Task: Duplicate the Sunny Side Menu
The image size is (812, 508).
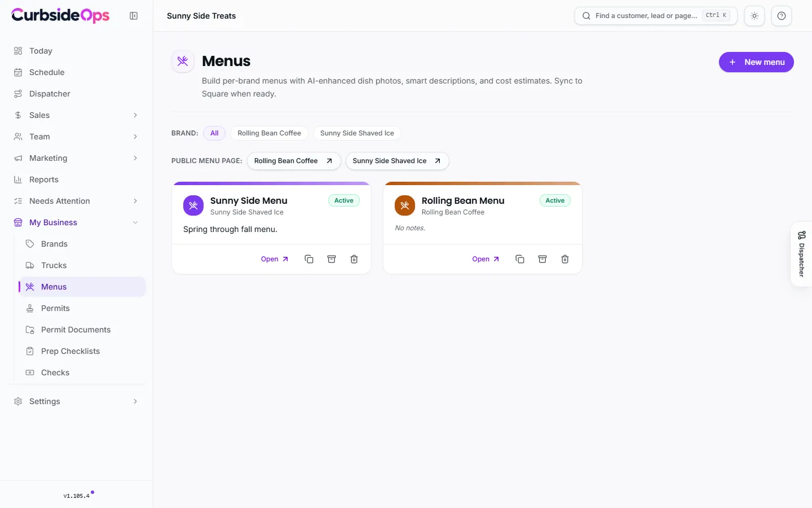Action: pyautogui.click(x=309, y=259)
